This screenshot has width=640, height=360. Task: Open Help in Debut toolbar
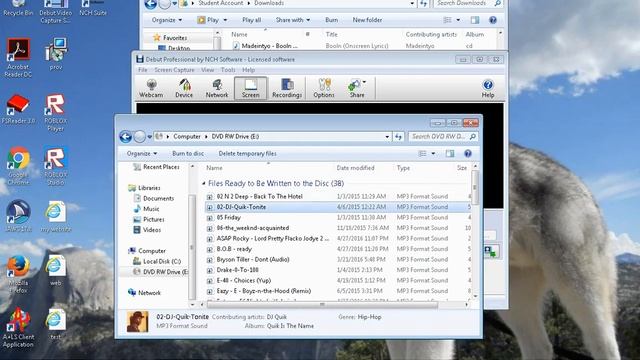click(488, 88)
